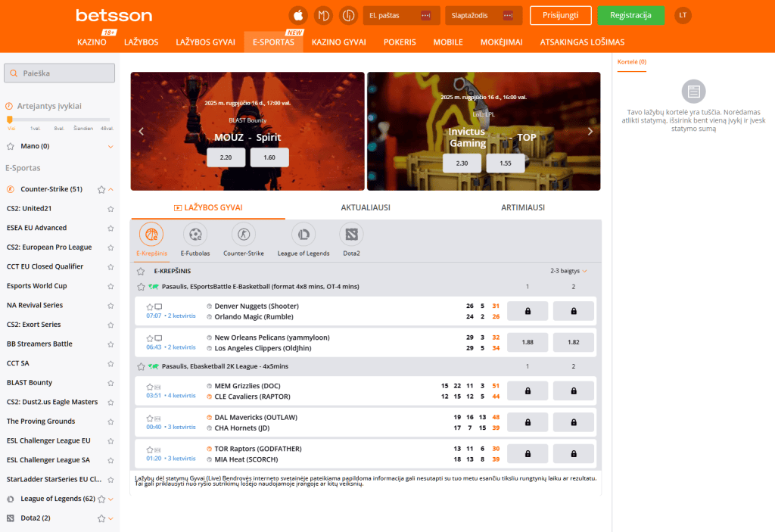
Task: Favorite ESportsBattle E-Basketball league
Action: click(141, 287)
